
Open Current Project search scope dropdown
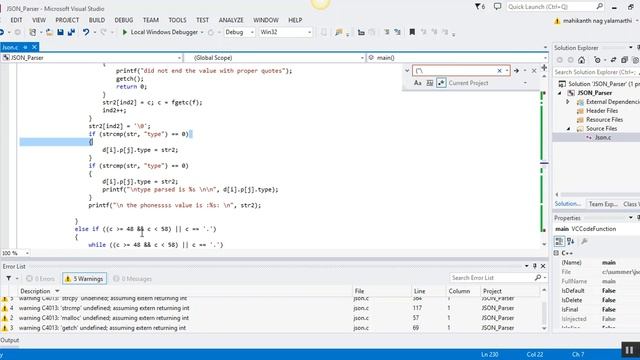[525, 83]
